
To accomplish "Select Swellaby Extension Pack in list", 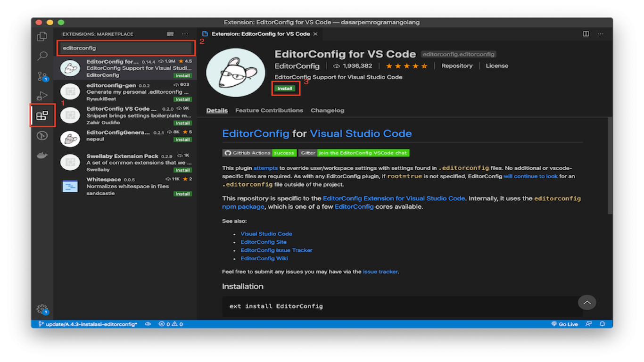I will [x=125, y=163].
